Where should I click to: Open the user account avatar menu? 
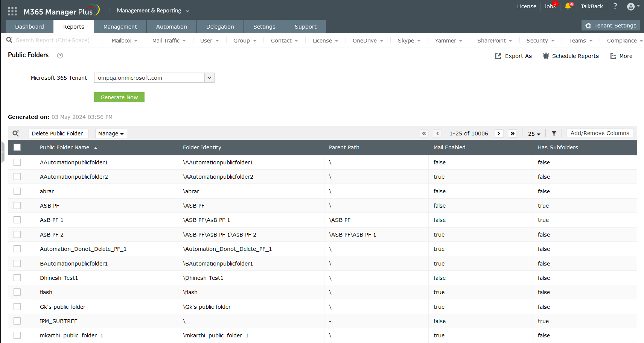coord(631,6)
